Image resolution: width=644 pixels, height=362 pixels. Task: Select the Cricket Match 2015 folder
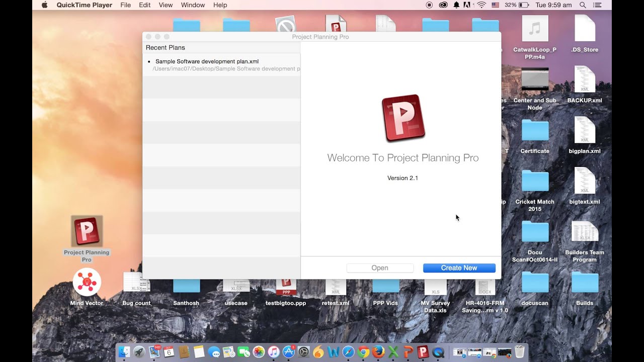click(x=535, y=191)
